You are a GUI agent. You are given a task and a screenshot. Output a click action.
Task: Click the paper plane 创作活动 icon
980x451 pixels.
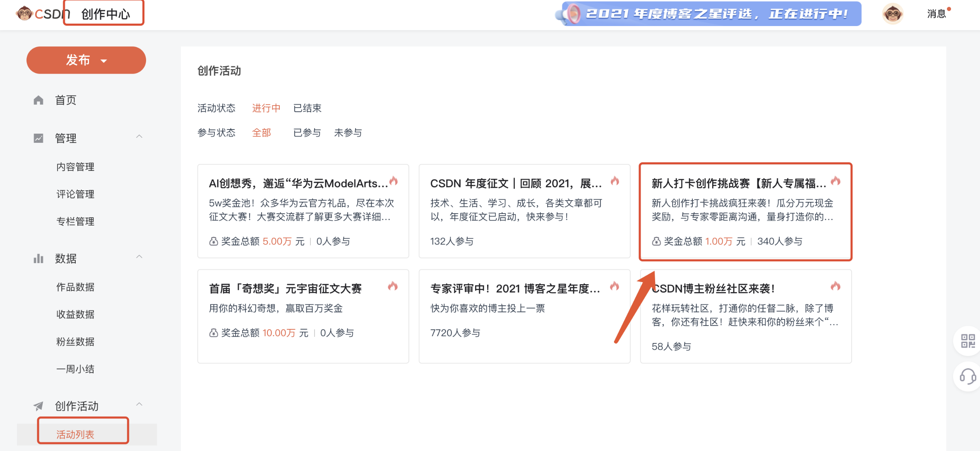coord(38,406)
